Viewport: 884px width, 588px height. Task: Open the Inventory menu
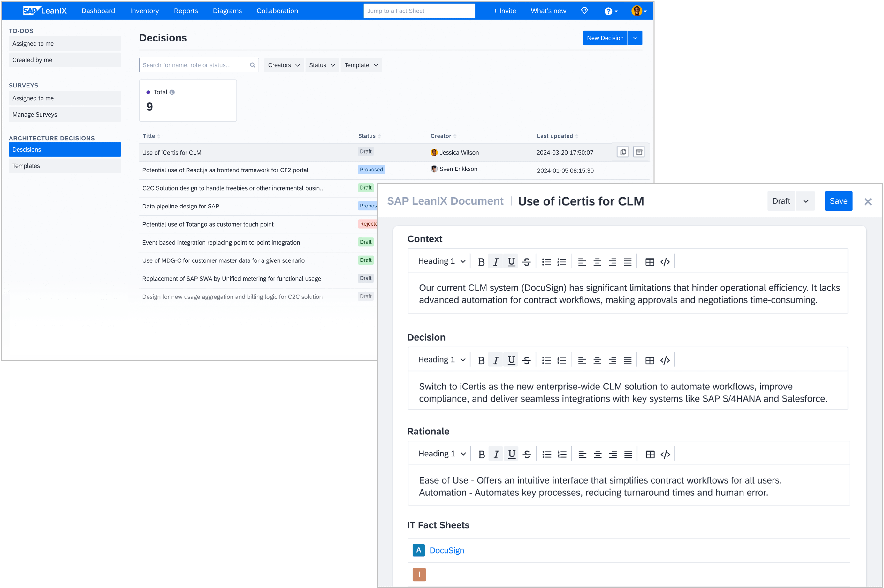(144, 11)
